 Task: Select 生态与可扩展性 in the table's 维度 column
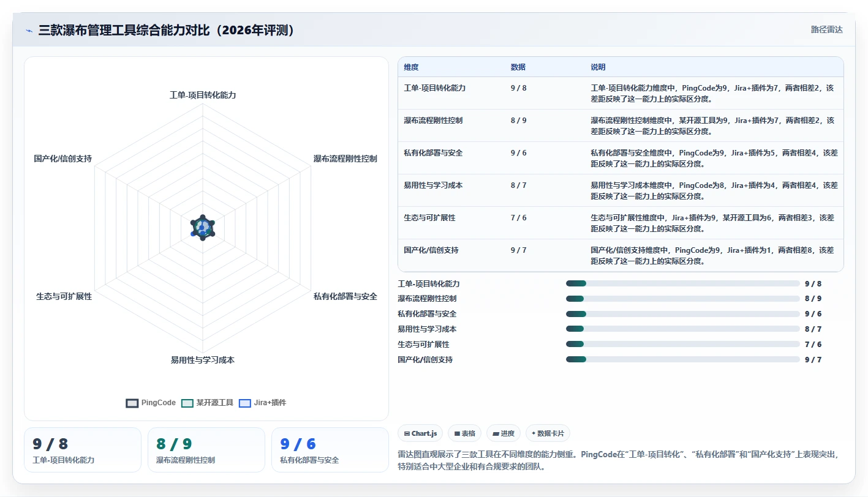click(429, 217)
